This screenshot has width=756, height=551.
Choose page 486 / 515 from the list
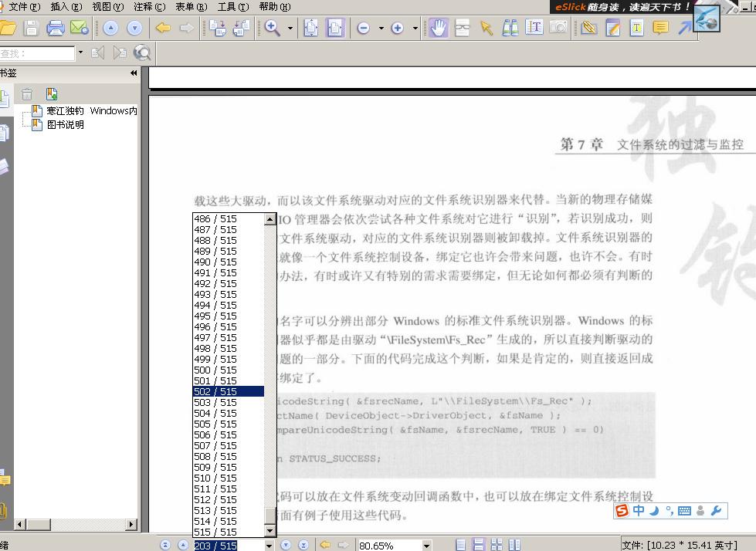click(x=229, y=218)
